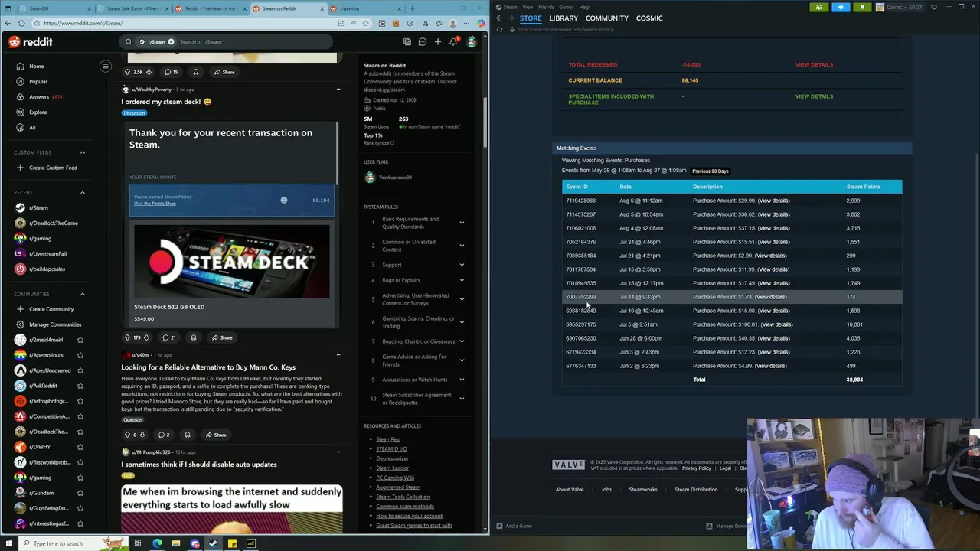Click the Reddit create post plus icon
This screenshot has width=980, height=551.
coord(438,42)
